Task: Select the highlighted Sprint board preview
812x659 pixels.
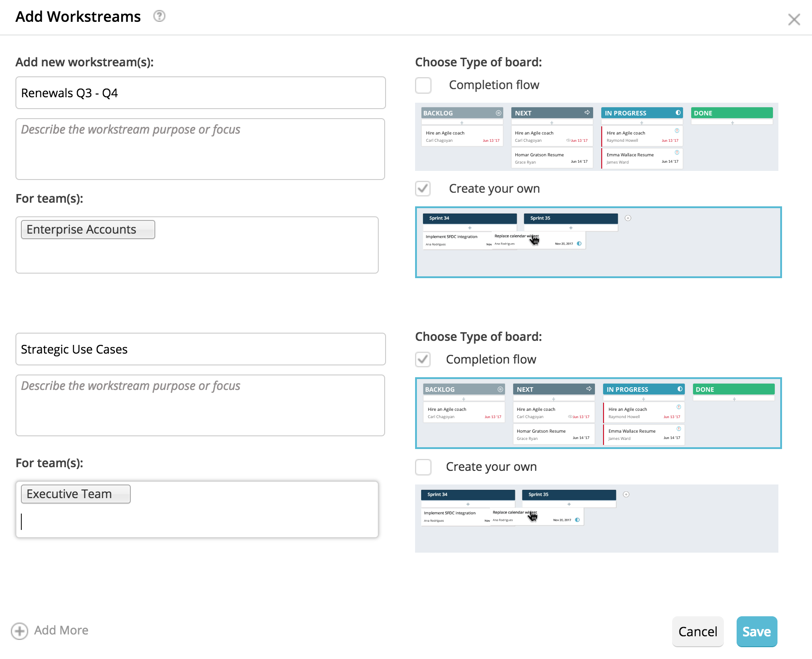Action: pos(598,242)
